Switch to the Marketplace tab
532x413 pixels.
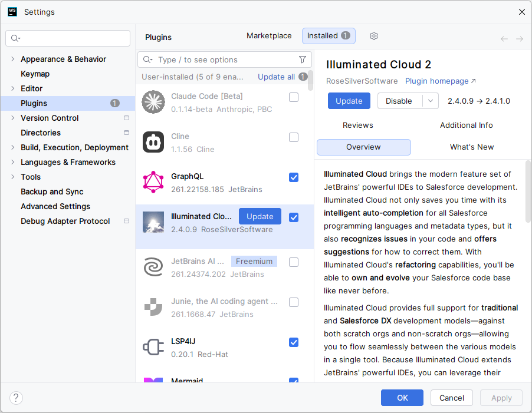coord(269,35)
